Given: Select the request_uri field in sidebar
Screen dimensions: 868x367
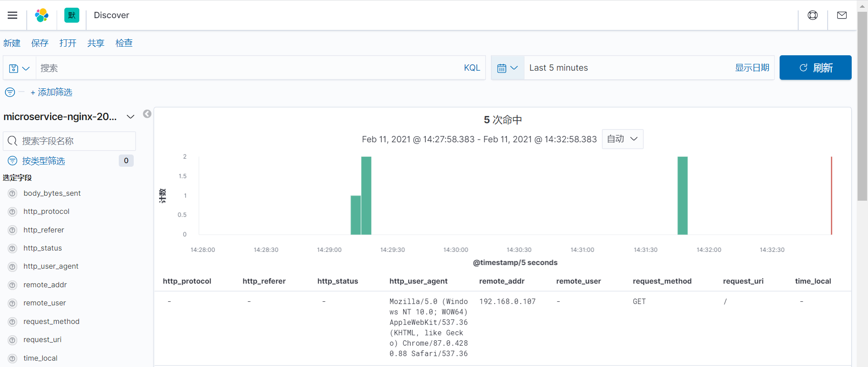Looking at the screenshot, I should pyautogui.click(x=42, y=340).
